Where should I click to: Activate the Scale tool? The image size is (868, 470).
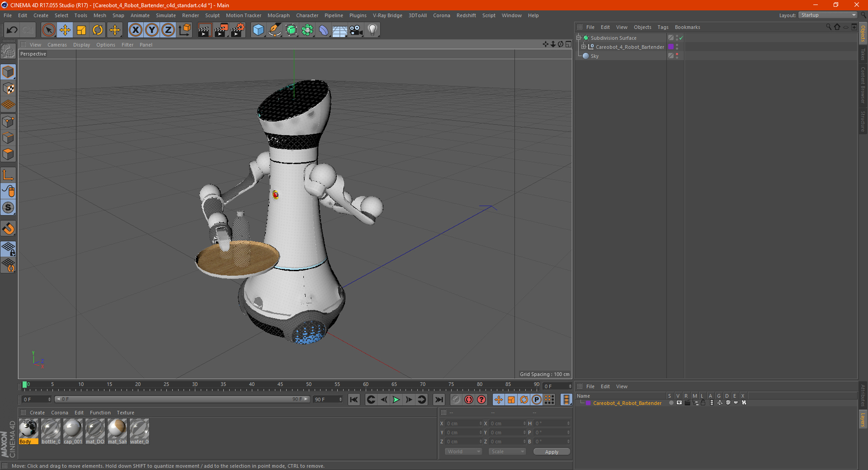[x=81, y=30]
